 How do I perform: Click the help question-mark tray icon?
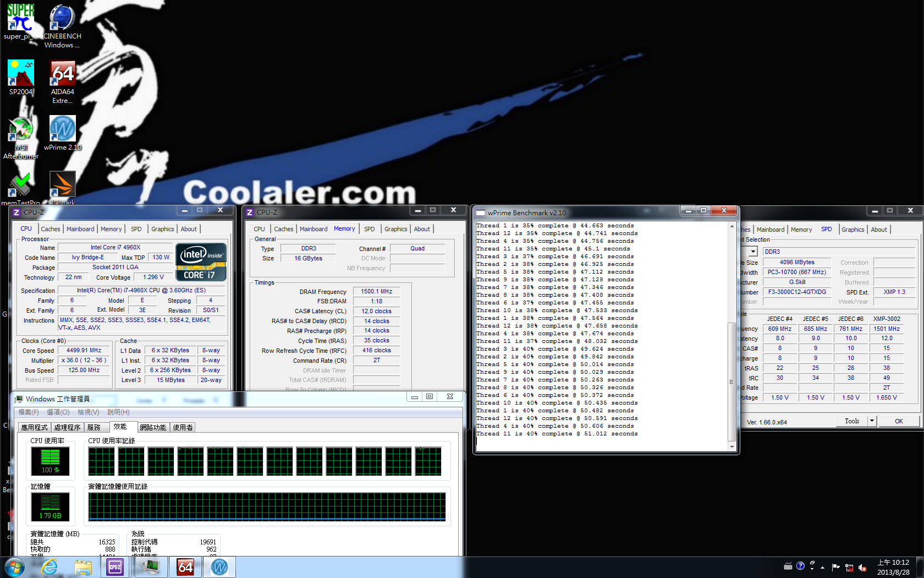800,566
